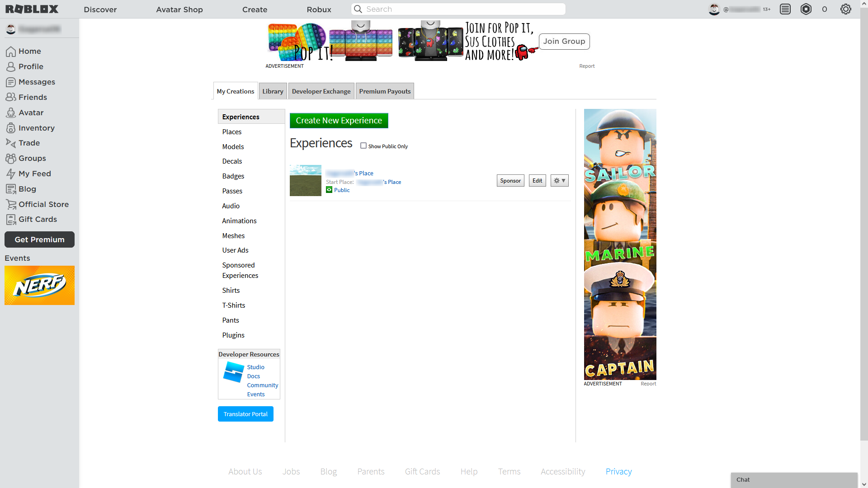
Task: Open the Profile icon in sidebar
Action: 11,66
